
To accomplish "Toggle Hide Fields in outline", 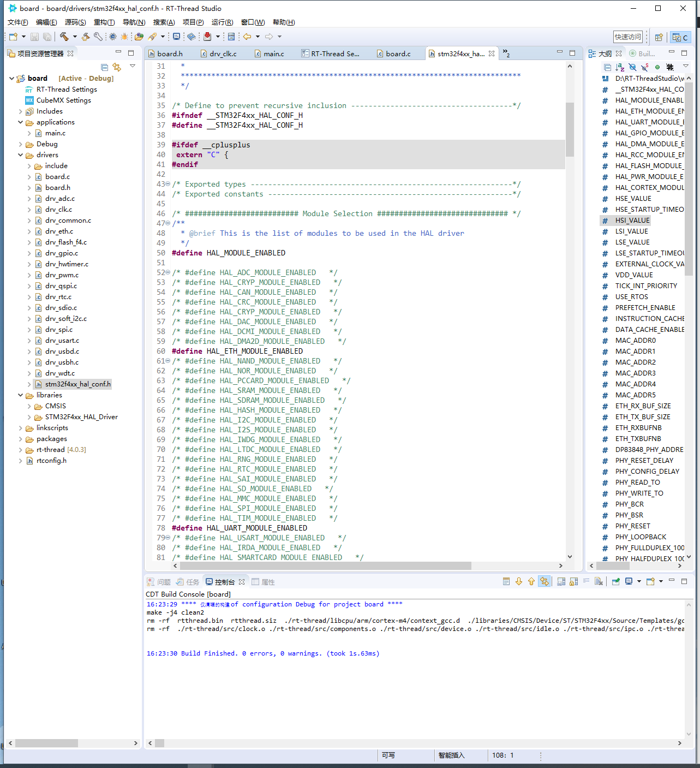I will pos(632,67).
